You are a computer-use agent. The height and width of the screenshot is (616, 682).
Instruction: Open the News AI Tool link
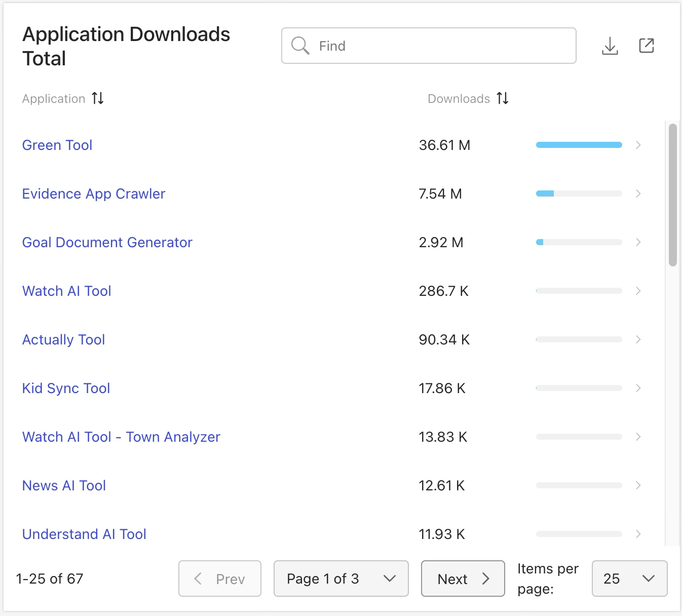click(64, 486)
